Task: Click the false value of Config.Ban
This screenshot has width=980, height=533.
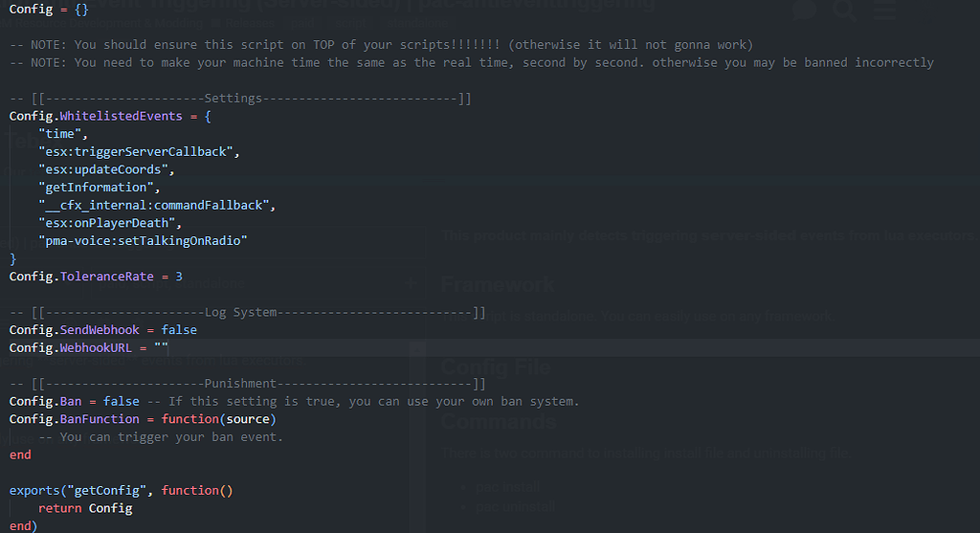Action: click(121, 401)
